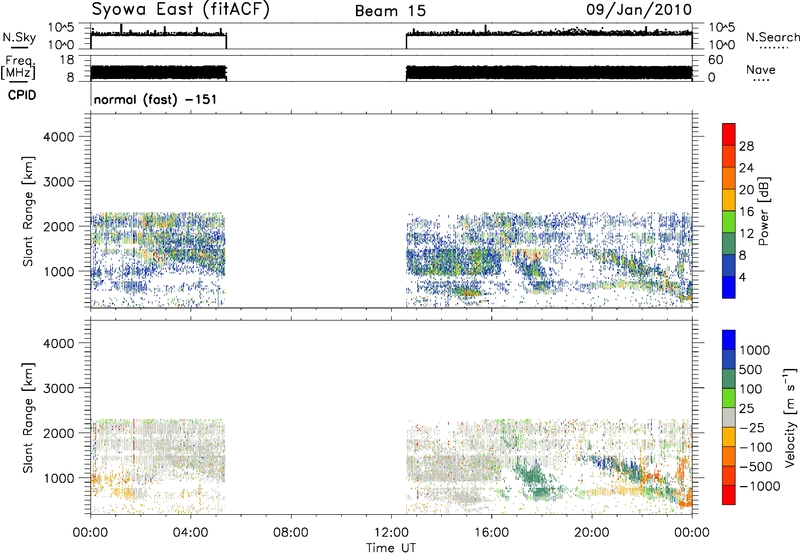Click the '500' label on Velocity colorbar
This screenshot has width=800, height=554.
(x=751, y=369)
